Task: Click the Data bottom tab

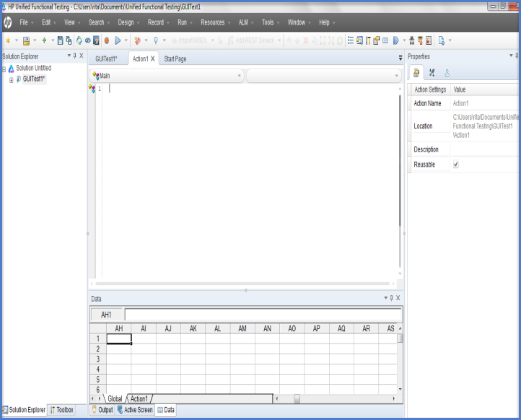Action: pyautogui.click(x=165, y=410)
